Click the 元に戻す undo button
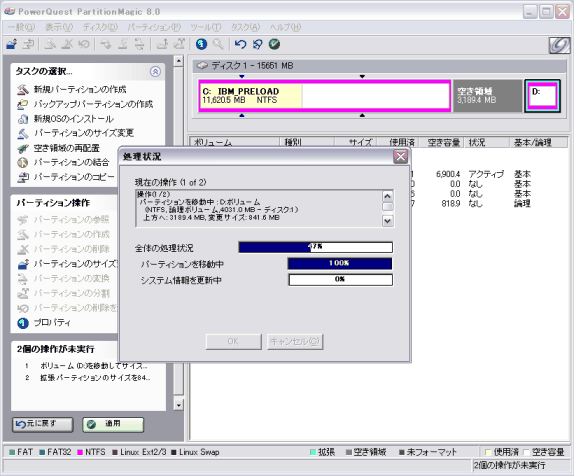This screenshot has height=476, width=574. (x=43, y=425)
